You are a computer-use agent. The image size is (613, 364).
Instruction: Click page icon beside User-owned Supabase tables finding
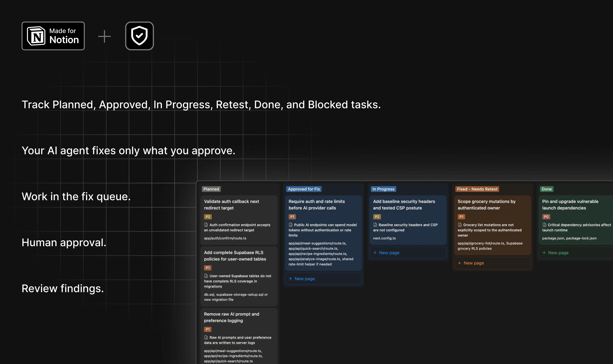pyautogui.click(x=206, y=276)
